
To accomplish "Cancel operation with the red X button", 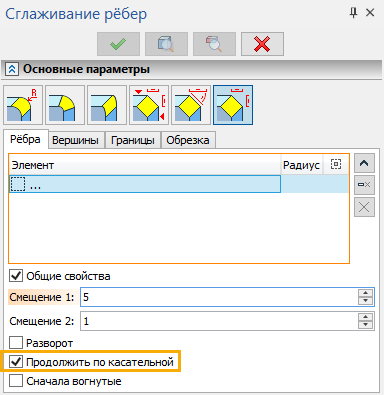I will (x=262, y=44).
